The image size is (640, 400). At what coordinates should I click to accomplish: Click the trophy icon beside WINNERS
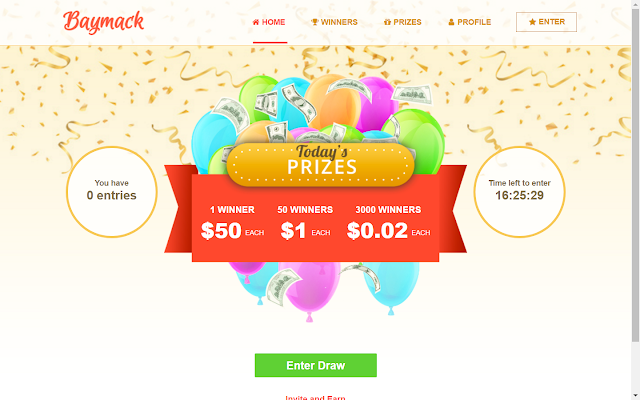coord(315,22)
